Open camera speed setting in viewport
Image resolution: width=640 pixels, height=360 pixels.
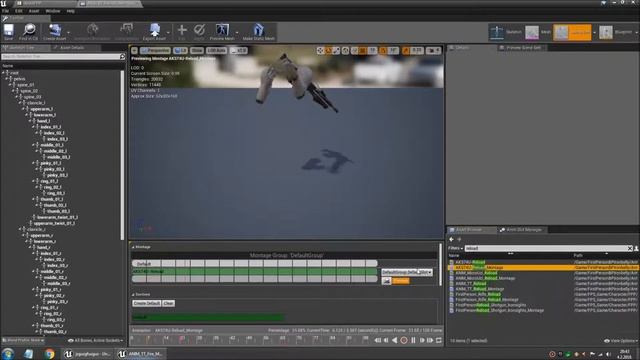(x=433, y=51)
